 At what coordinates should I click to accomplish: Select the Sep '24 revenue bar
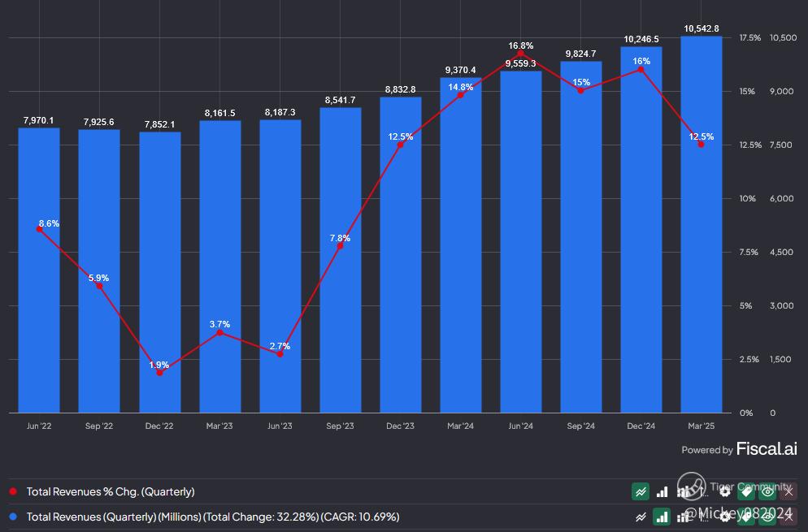(x=580, y=237)
